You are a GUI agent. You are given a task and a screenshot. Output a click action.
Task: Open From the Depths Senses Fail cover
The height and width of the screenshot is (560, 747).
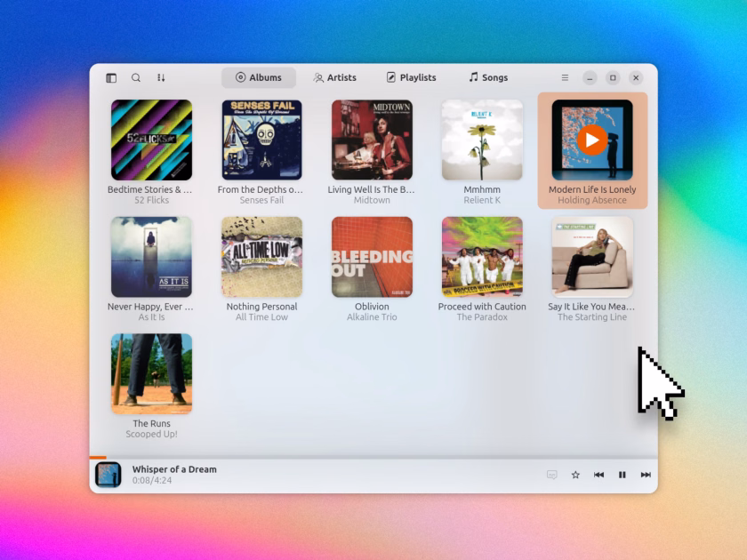pyautogui.click(x=261, y=140)
